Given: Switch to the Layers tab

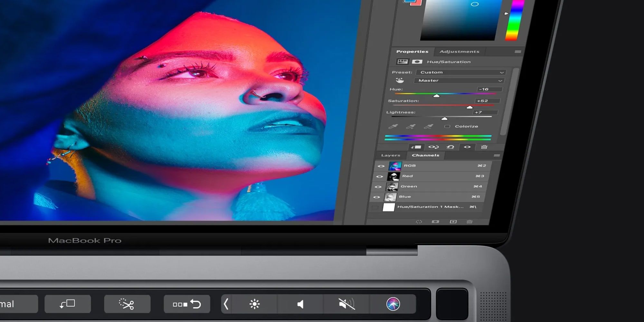Looking at the screenshot, I should (x=391, y=155).
